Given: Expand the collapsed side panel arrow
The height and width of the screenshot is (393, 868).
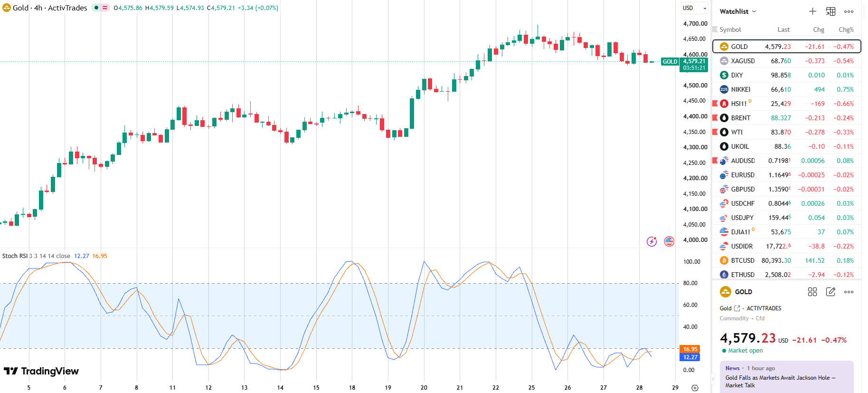Looking at the screenshot, I should [x=712, y=379].
